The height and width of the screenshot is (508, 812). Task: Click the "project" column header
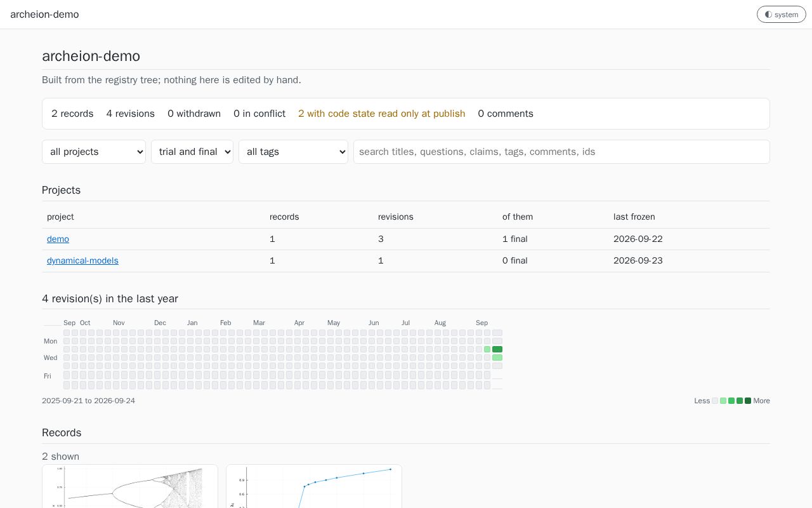click(x=60, y=217)
